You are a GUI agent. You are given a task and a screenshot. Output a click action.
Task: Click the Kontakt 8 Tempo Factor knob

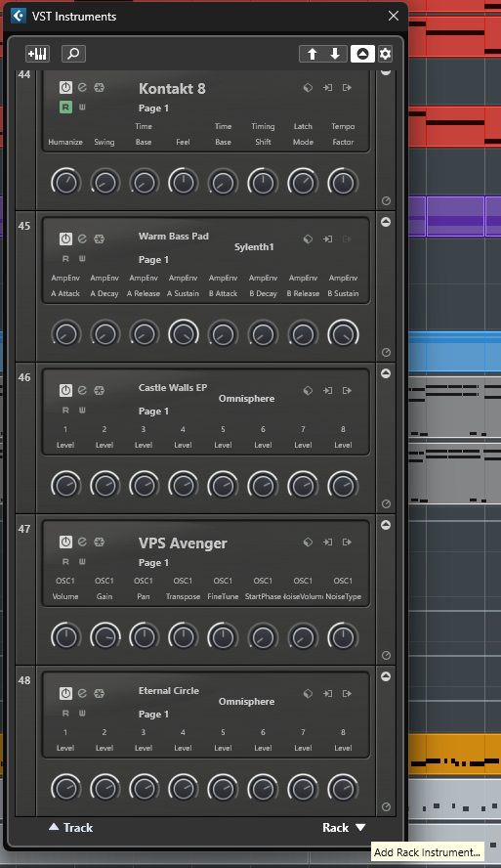(x=343, y=182)
